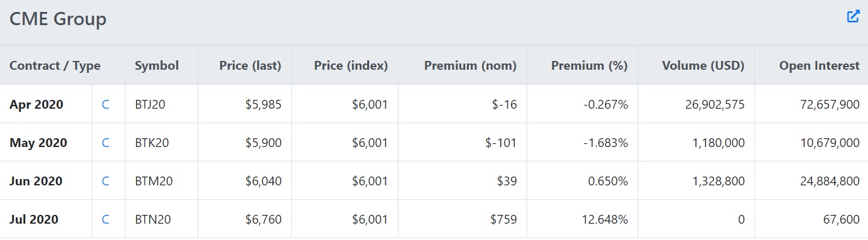The width and height of the screenshot is (868, 240).
Task: Sort by Symbol column header
Action: [157, 65]
